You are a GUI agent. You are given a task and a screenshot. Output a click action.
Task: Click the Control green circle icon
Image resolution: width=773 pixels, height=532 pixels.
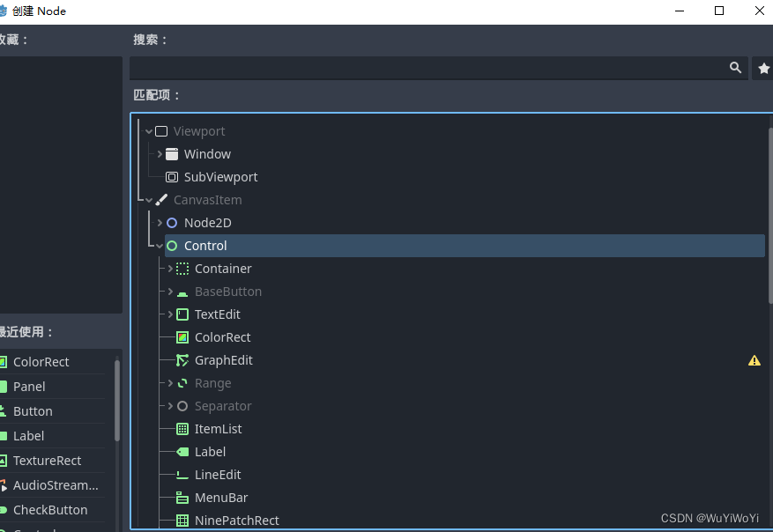coord(172,246)
